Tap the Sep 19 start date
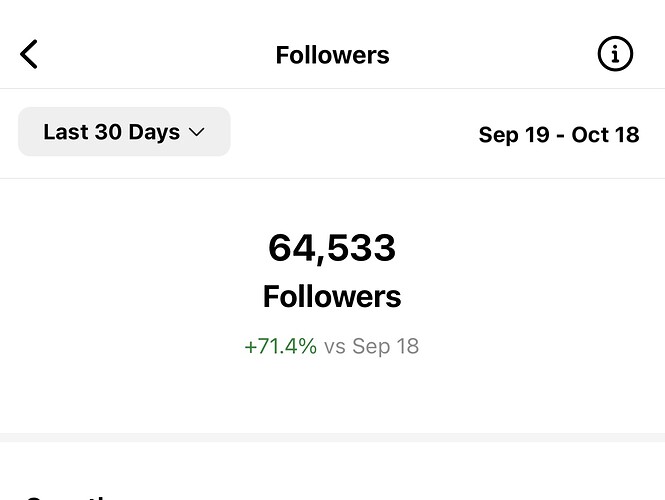Viewport: 665px width, 500px height. pyautogui.click(x=512, y=134)
